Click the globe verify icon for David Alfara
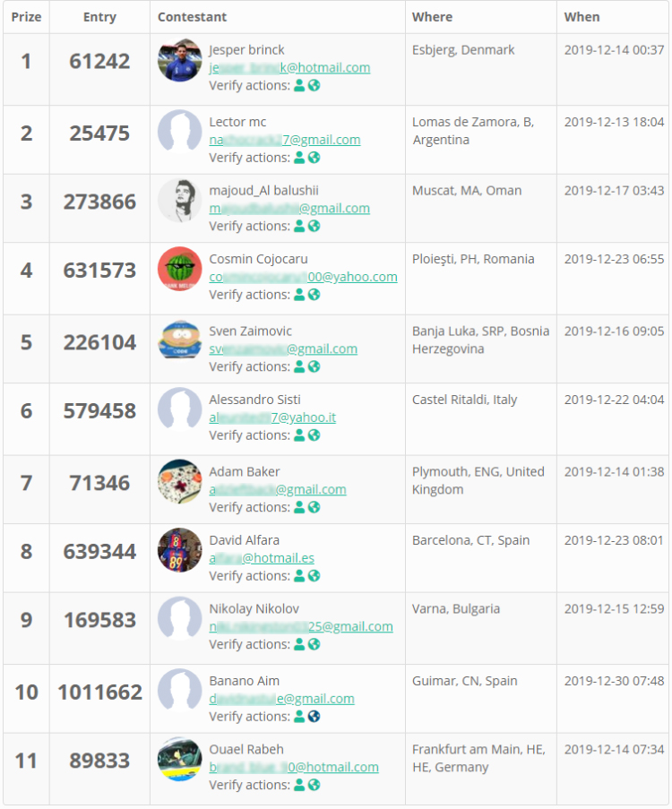The height and width of the screenshot is (809, 672). 314,576
